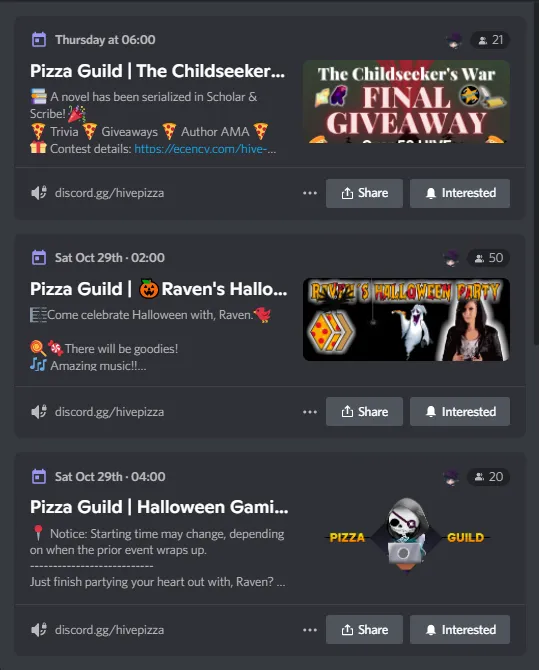Share the Childseeker's War event

(x=364, y=193)
